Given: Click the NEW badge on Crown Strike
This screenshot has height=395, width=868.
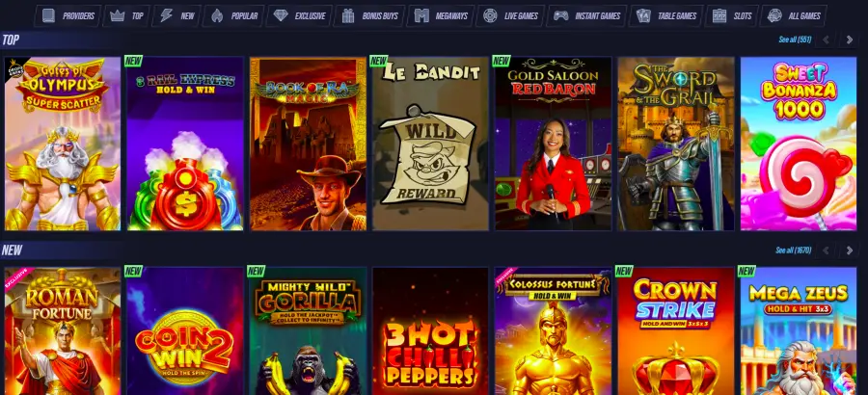Looking at the screenshot, I should pos(624,271).
